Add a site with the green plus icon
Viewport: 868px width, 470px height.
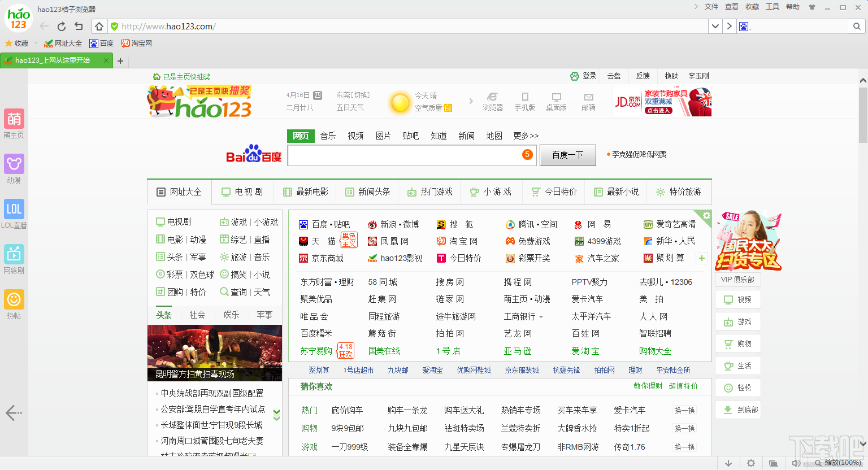coord(701,258)
